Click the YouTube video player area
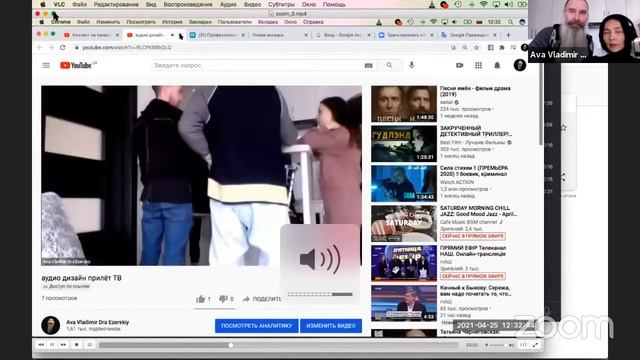This screenshot has width=640, height=360. [x=202, y=176]
